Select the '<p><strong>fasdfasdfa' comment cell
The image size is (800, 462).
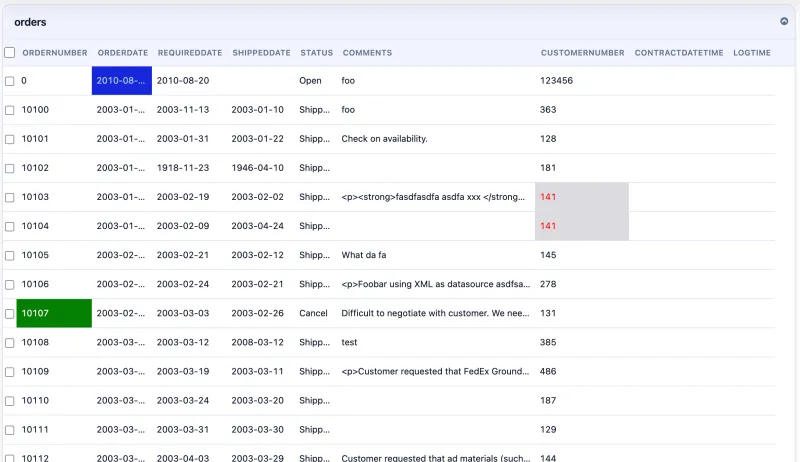[x=433, y=197]
